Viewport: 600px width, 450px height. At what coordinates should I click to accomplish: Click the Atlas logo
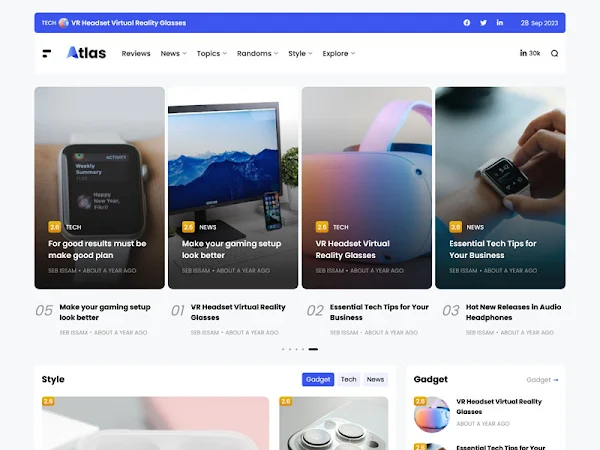coord(86,53)
